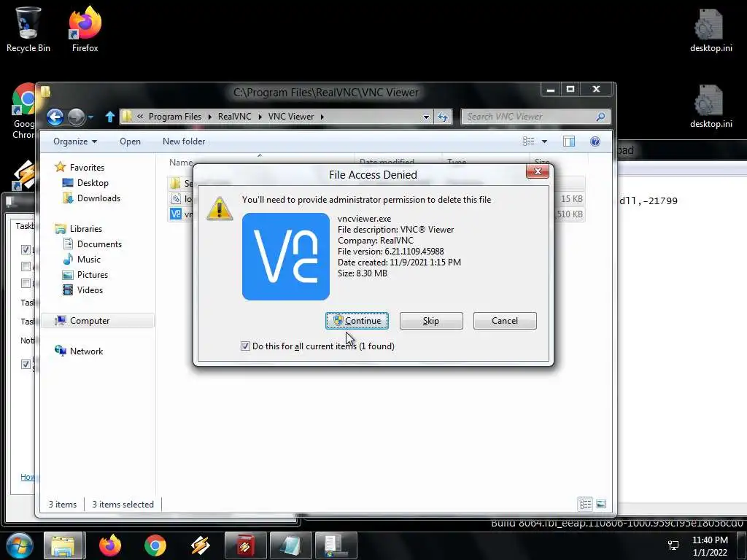Click Open in the Explorer toolbar
Image resolution: width=747 pixels, height=560 pixels.
(130, 141)
